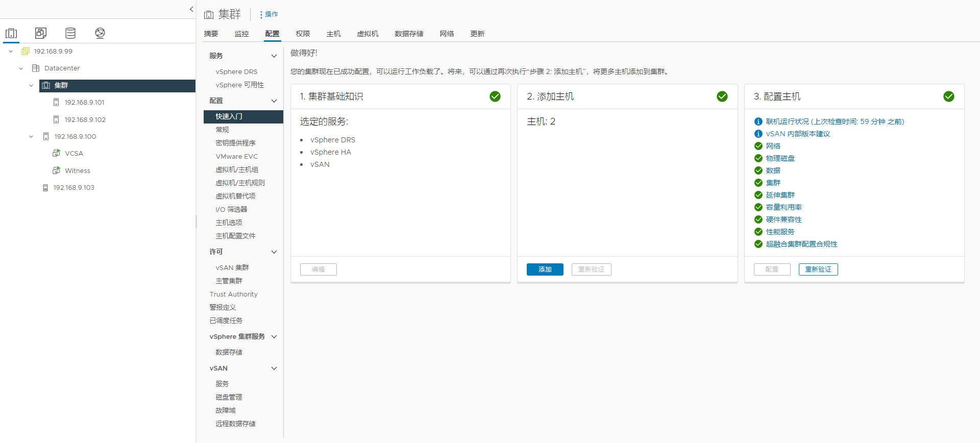Click green status icon beside 超融合集群配置合规性

coord(758,244)
